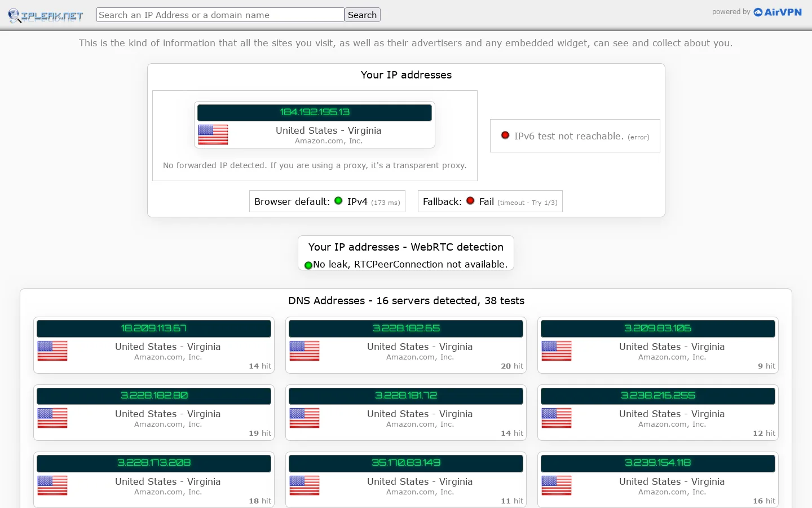Click 'No leak, RTCPeerConnection not available.' text
Viewport: 812px width, 508px height.
click(411, 264)
